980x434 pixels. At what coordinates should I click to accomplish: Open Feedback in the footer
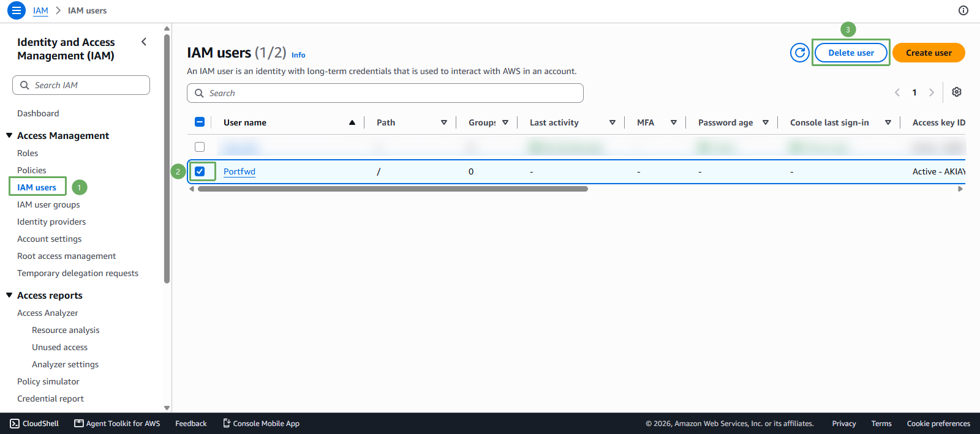[191, 424]
